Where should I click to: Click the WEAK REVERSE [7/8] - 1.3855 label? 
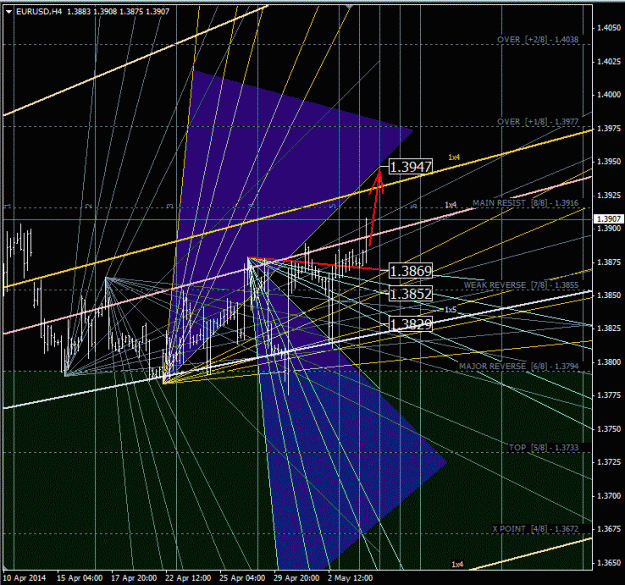[x=521, y=285]
